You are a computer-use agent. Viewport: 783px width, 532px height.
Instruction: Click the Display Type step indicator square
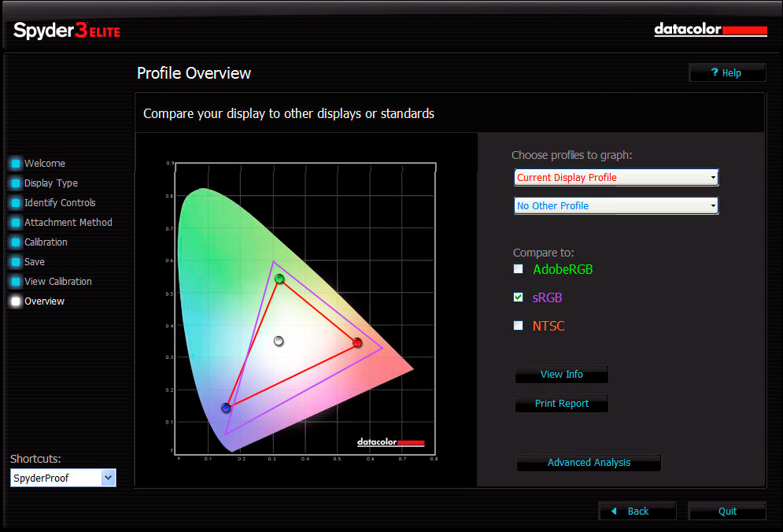click(x=16, y=183)
